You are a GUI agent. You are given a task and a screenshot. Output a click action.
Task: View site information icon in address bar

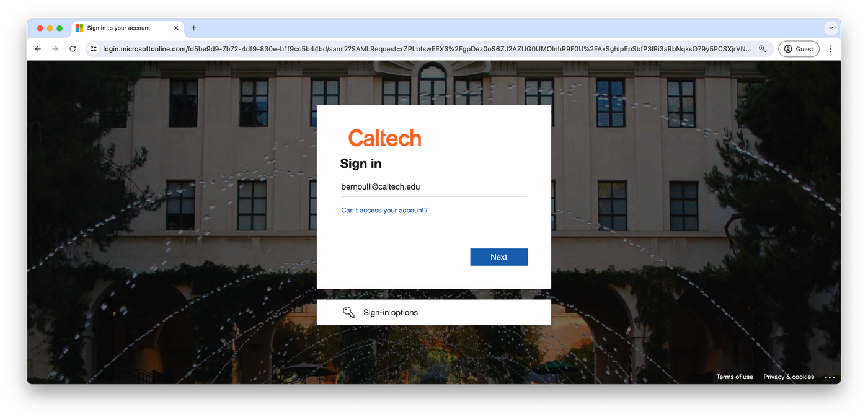[x=93, y=49]
